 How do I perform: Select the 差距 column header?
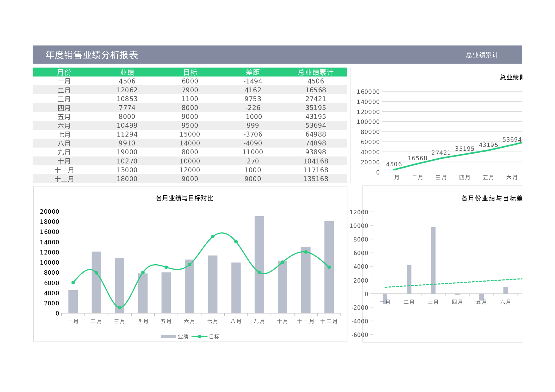coord(253,72)
